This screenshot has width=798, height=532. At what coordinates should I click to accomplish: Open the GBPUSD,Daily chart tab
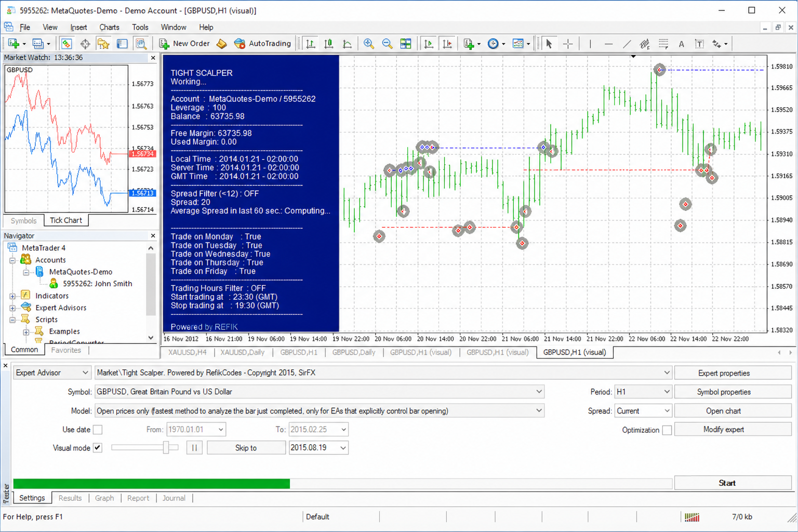[x=354, y=352]
